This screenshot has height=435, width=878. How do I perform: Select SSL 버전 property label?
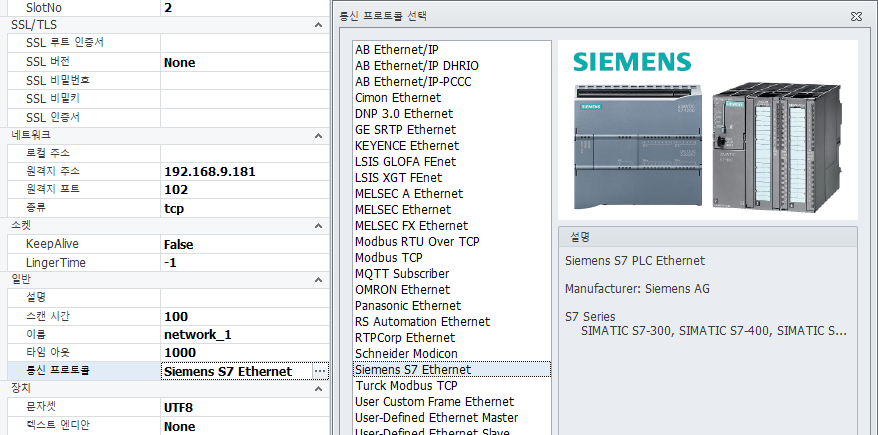[x=48, y=61]
